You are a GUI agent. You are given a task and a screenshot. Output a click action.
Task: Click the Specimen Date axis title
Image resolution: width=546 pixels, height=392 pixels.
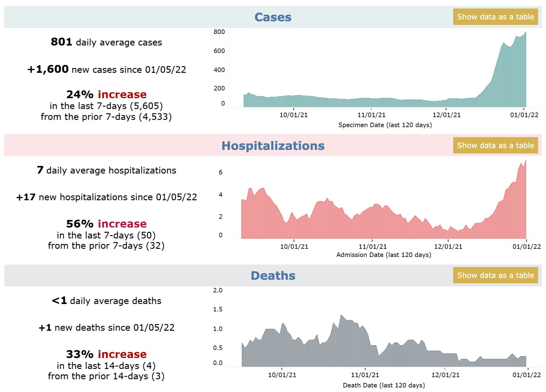(385, 125)
